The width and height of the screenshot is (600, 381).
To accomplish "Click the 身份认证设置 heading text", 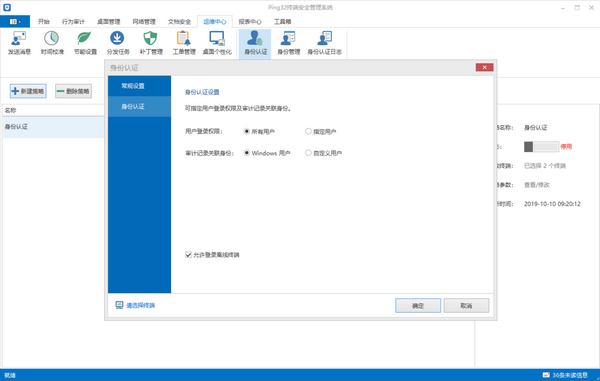I will point(202,92).
